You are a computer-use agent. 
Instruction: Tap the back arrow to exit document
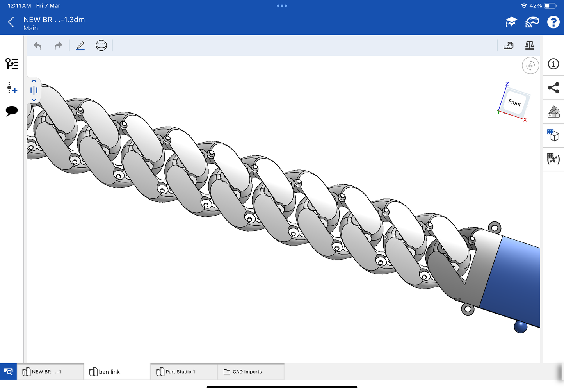11,22
